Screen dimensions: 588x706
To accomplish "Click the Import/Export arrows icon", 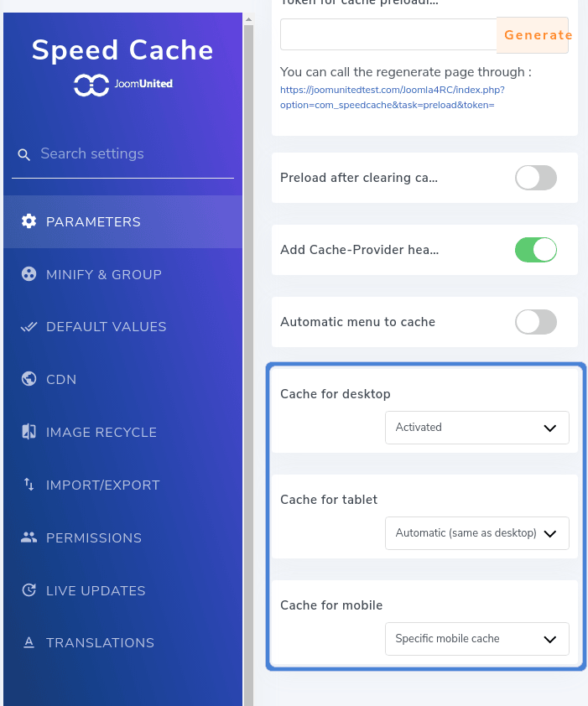I will click(29, 485).
